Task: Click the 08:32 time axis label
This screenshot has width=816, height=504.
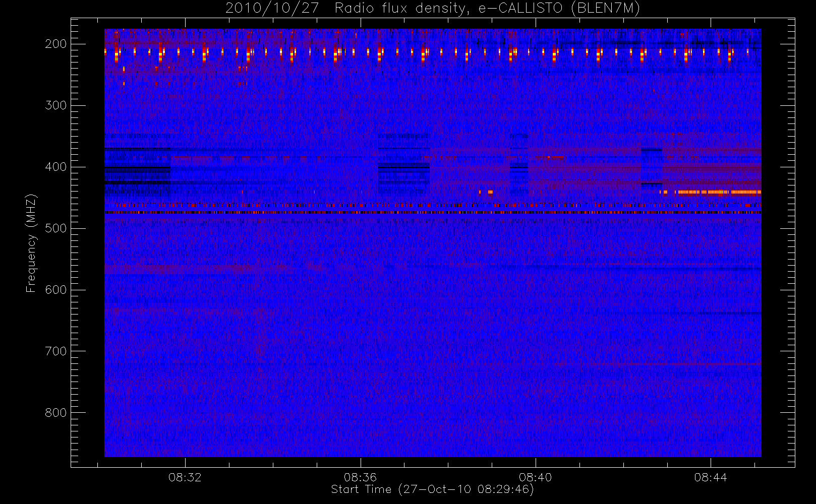Action: pyautogui.click(x=185, y=477)
